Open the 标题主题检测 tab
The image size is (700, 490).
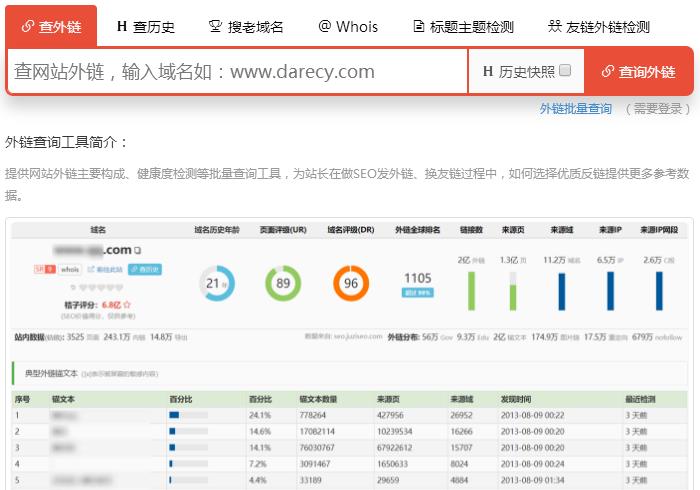tap(464, 26)
